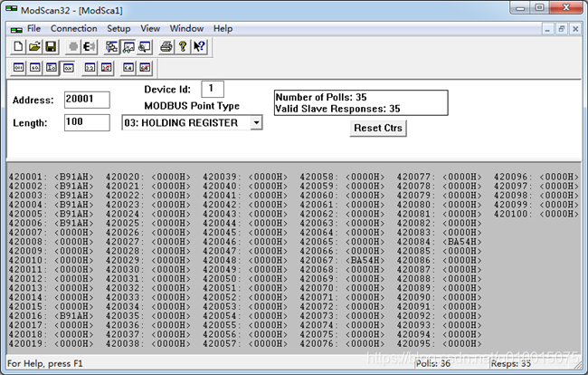Screen dimensions: 588x375
Task: Click register 420057 entry
Action: tap(245, 344)
